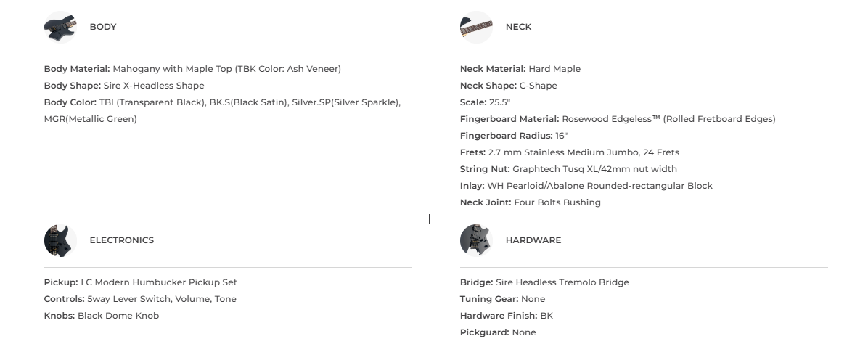Select the HARDWARE section heading
Screen dimensions: 868x352
[533, 240]
